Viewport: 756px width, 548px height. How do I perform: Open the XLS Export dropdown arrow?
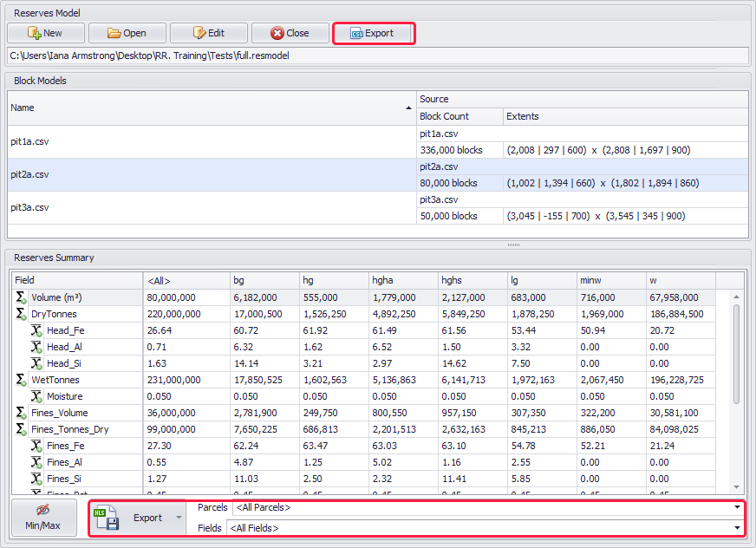[179, 518]
